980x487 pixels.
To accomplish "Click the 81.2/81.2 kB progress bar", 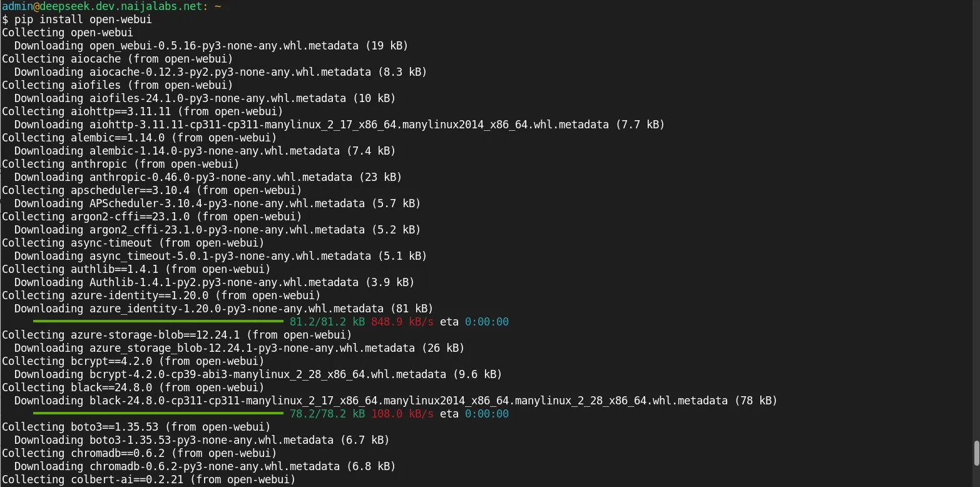I will click(x=158, y=322).
